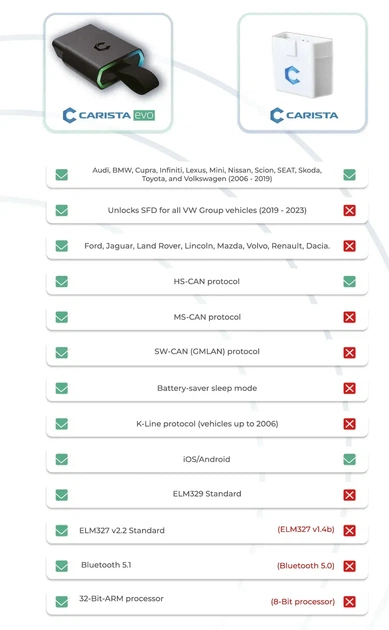Click red X beside SW-CAN (GMLAN) protocol

click(x=349, y=352)
